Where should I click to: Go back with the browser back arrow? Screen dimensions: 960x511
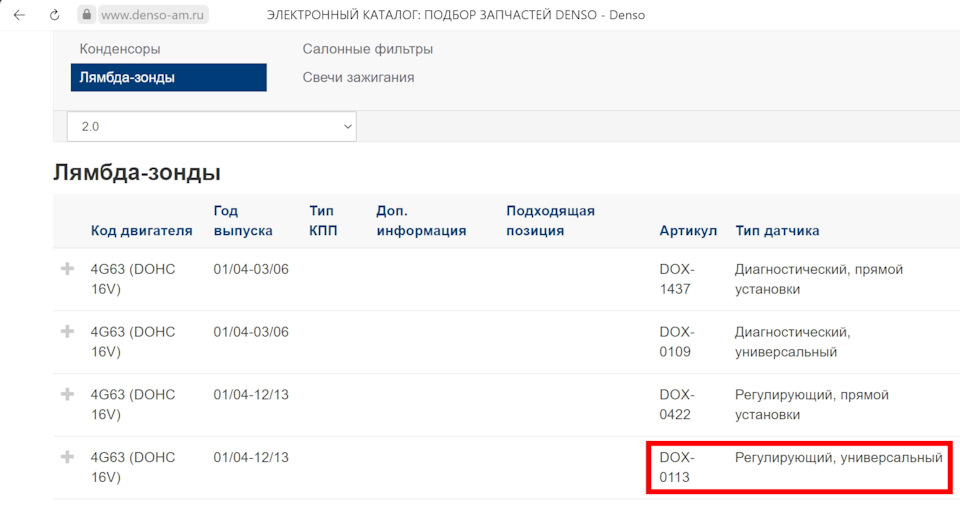click(19, 15)
